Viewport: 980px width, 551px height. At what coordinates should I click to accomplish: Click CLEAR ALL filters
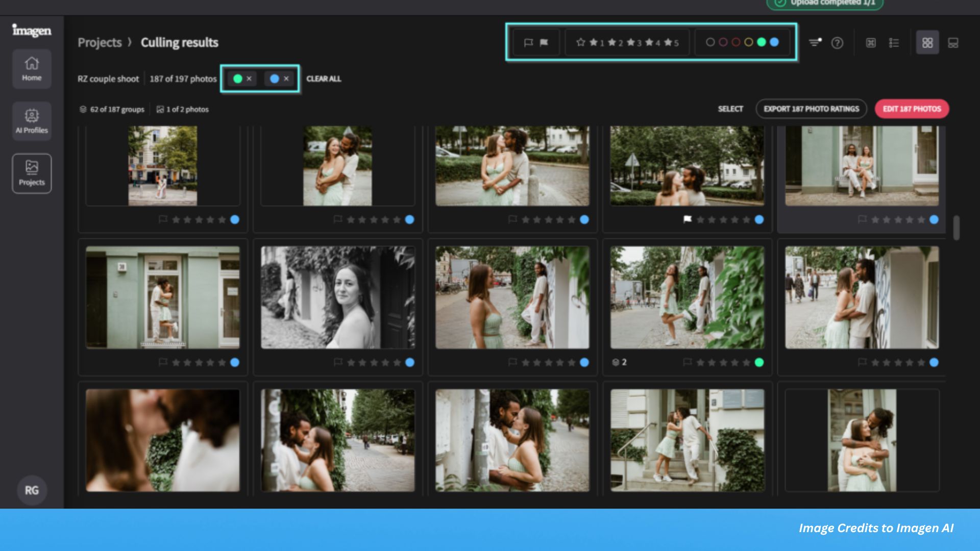324,79
